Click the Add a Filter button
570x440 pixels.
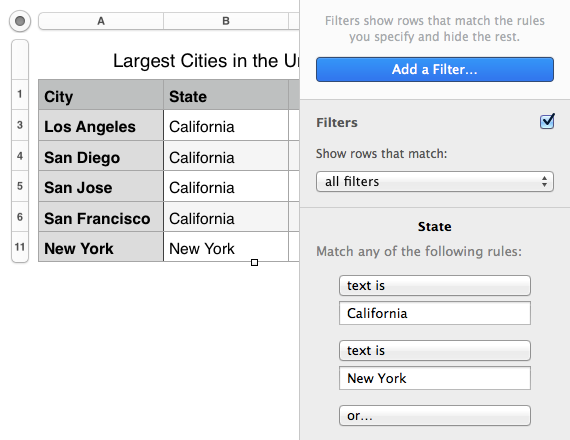435,69
